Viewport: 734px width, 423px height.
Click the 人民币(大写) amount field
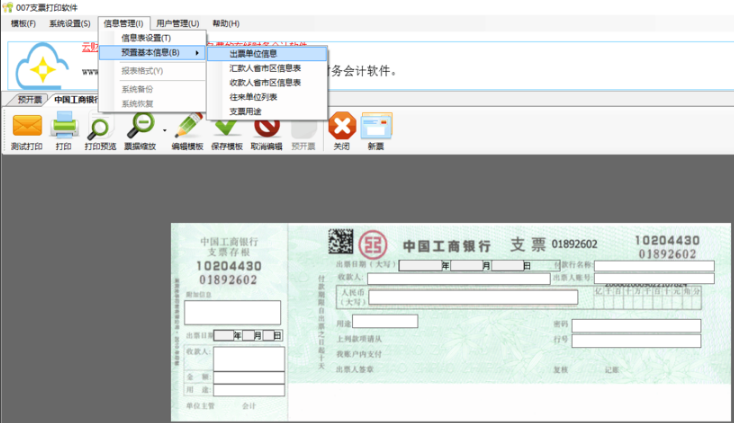(x=473, y=298)
